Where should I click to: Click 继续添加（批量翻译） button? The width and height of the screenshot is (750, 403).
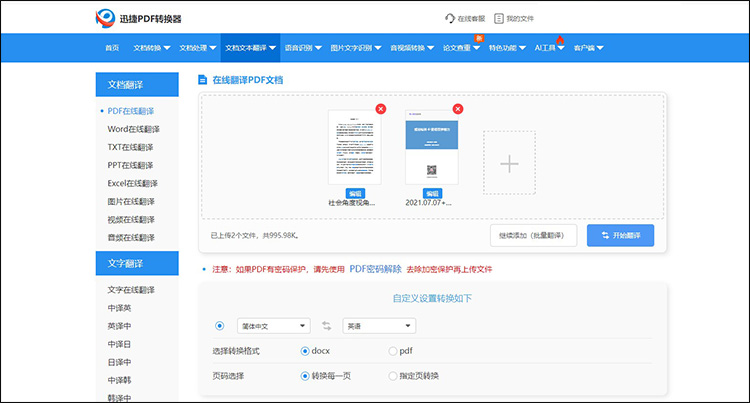coord(533,235)
